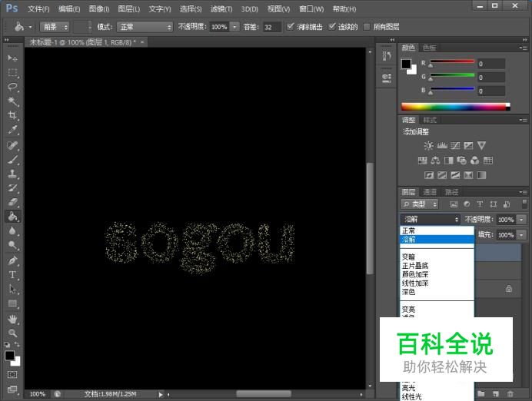Select the Rectangle shape tool
The image size is (532, 401).
click(x=12, y=303)
